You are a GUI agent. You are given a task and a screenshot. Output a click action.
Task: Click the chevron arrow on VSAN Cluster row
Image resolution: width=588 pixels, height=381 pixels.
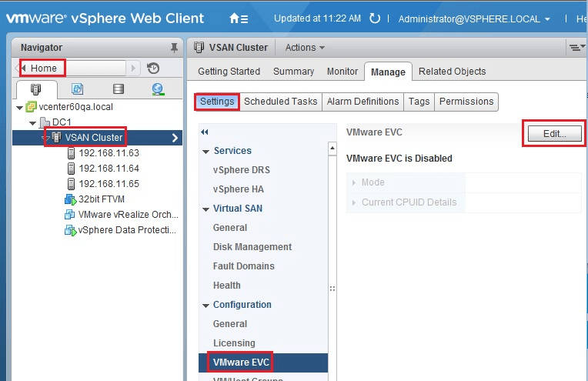(175, 138)
